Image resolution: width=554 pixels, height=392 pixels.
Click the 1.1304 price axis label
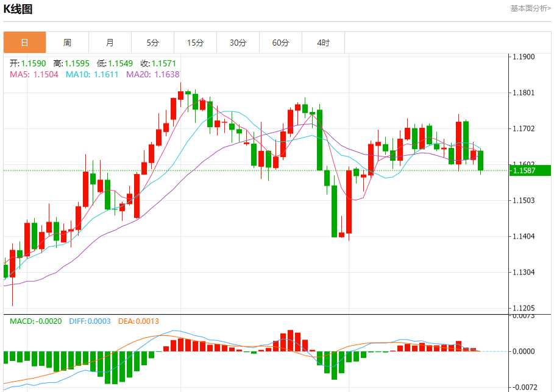coord(524,272)
